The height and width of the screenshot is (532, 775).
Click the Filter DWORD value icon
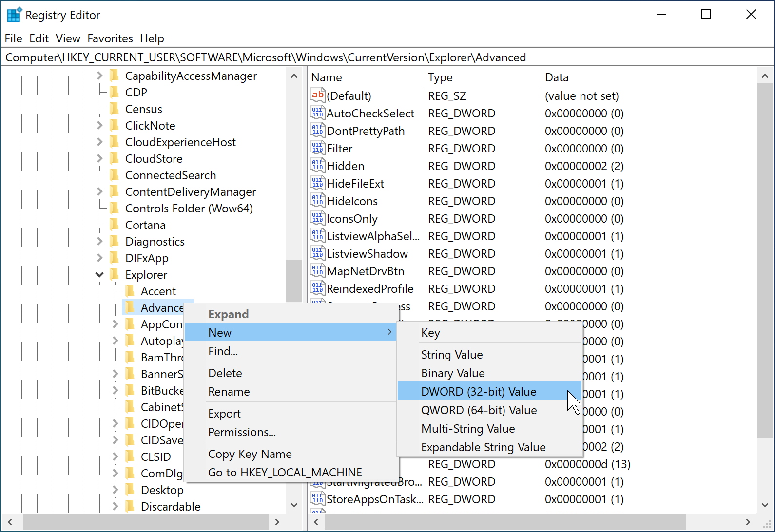point(317,148)
